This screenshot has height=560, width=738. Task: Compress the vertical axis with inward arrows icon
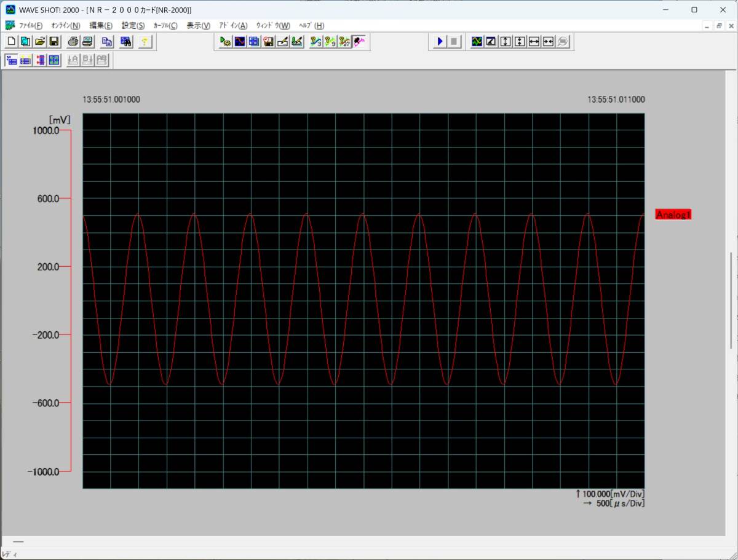click(x=520, y=42)
